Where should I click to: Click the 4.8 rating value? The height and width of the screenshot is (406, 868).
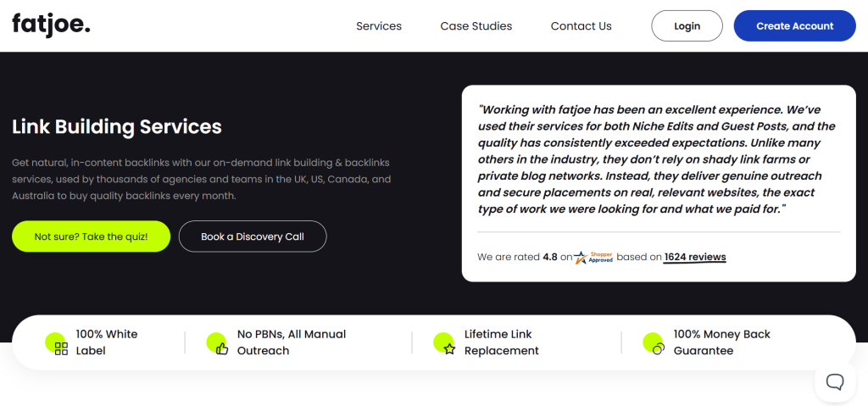point(549,257)
